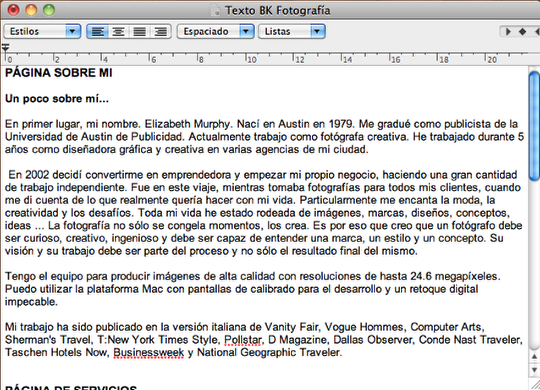Click the underlined word Pollstar
The image size is (540, 390).
tap(242, 340)
